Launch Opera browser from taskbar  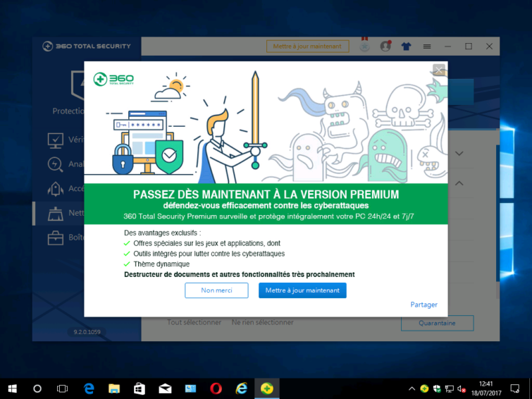(x=216, y=388)
